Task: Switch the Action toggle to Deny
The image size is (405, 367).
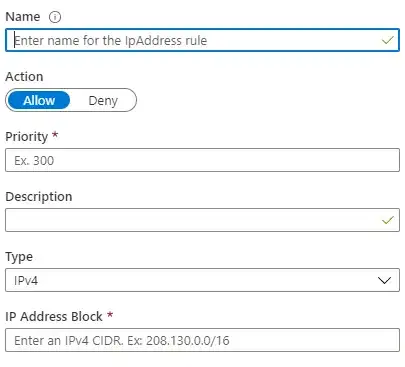Action: click(x=103, y=100)
